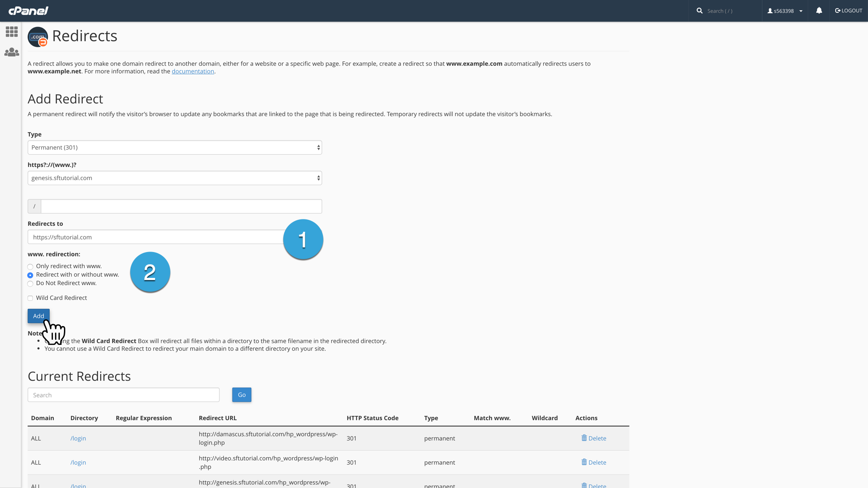Click the Match www. column header
Image resolution: width=868 pixels, height=488 pixels.
coord(492,418)
